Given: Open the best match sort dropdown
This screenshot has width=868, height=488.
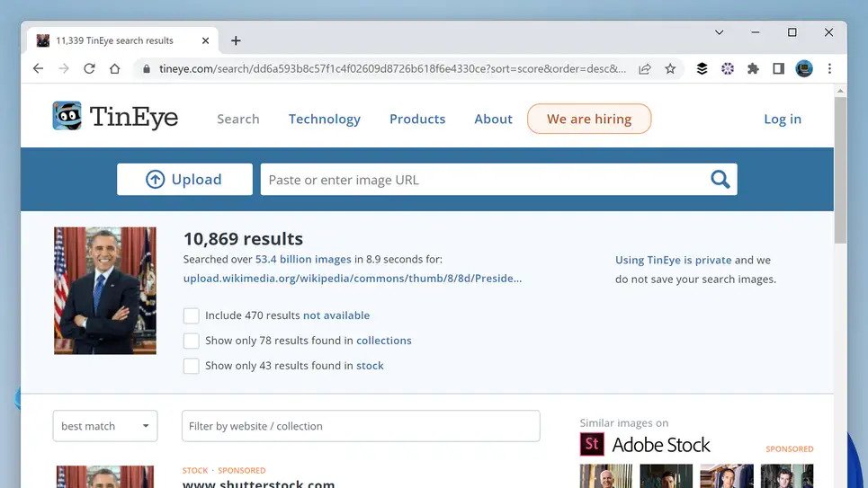Looking at the screenshot, I should click(105, 426).
